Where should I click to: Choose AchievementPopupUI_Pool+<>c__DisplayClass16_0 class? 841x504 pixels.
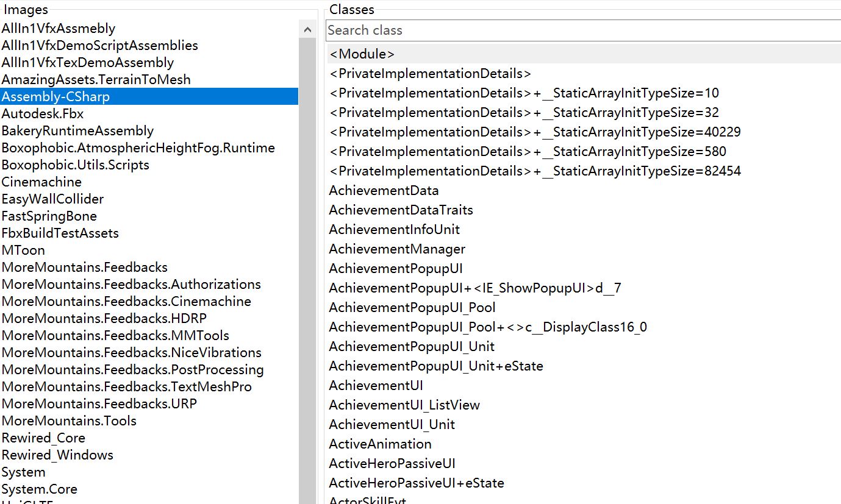[x=584, y=327]
